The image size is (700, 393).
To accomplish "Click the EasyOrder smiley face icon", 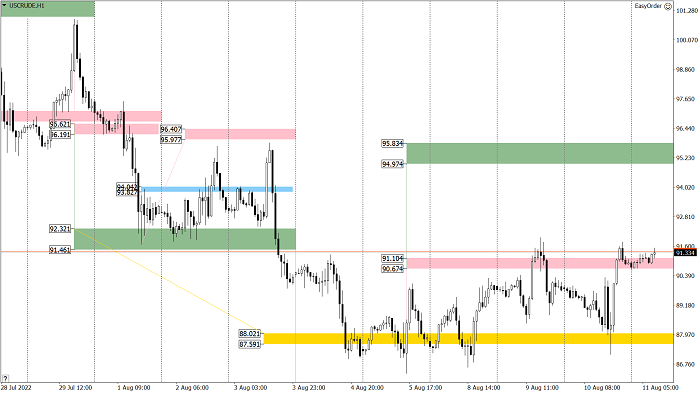I will (x=668, y=6).
